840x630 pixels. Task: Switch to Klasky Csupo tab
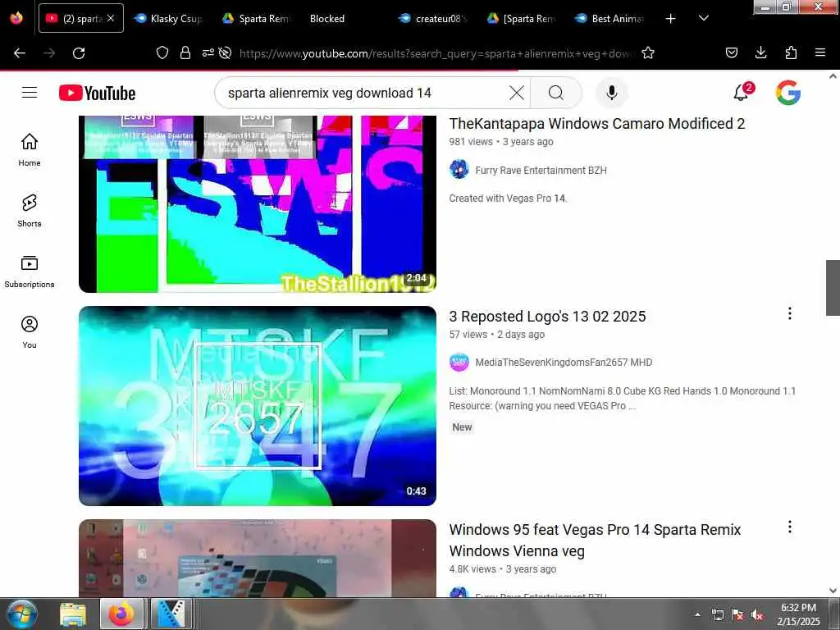tap(168, 19)
